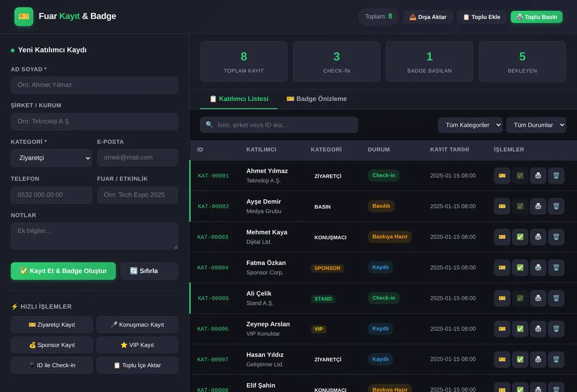Print badge icon for Ali Çelik
This screenshot has width=577, height=392.
pos(538,298)
